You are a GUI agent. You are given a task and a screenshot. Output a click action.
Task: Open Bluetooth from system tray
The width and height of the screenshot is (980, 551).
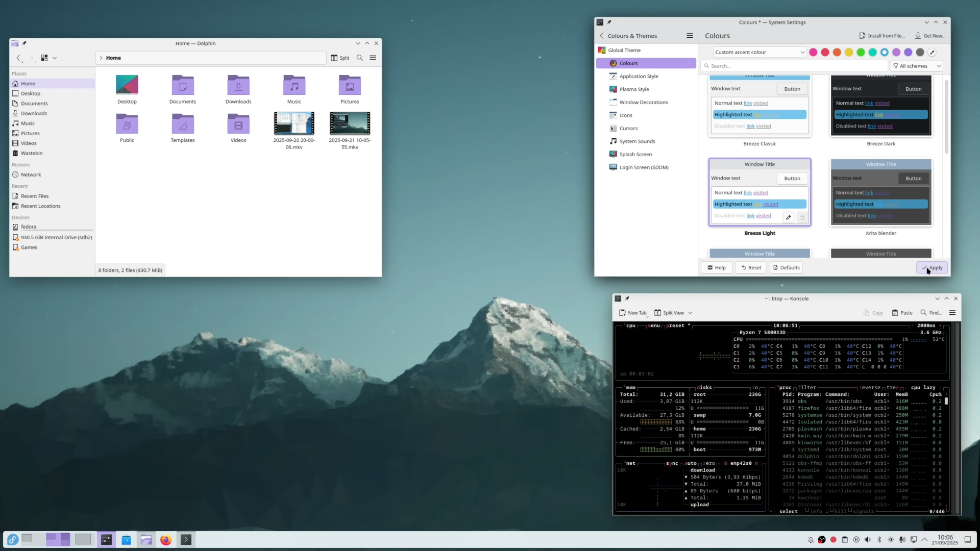tap(879, 540)
